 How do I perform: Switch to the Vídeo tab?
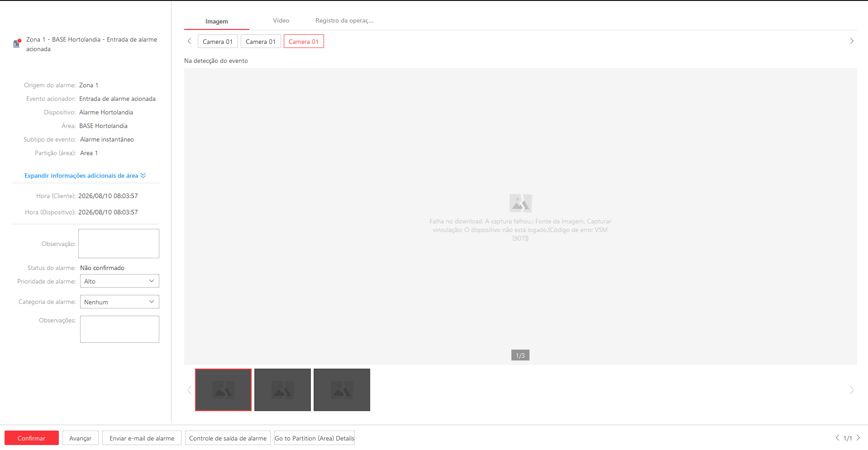click(x=281, y=21)
